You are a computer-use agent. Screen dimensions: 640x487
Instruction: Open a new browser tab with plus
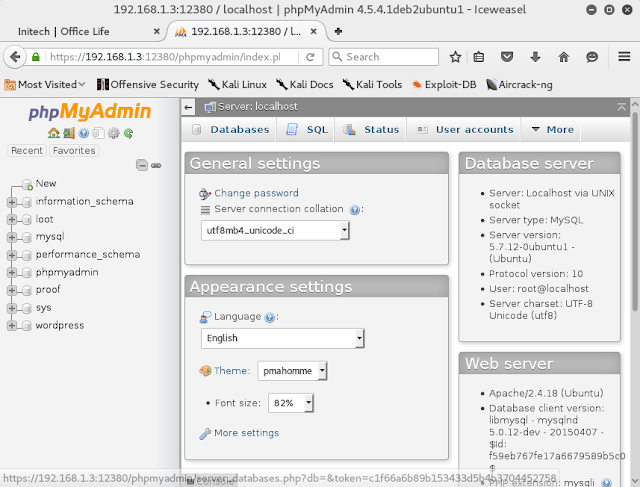tap(338, 31)
